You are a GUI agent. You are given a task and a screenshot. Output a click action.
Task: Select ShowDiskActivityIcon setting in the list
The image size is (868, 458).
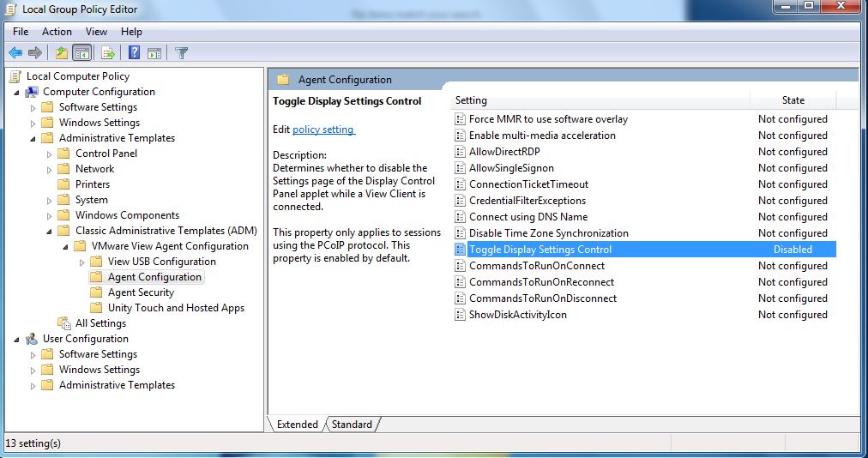coord(517,315)
